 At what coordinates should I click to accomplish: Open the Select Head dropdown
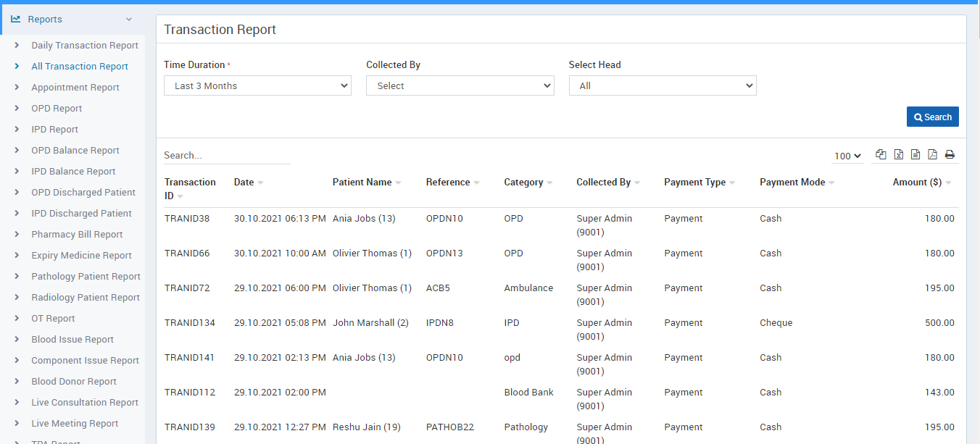click(x=662, y=85)
